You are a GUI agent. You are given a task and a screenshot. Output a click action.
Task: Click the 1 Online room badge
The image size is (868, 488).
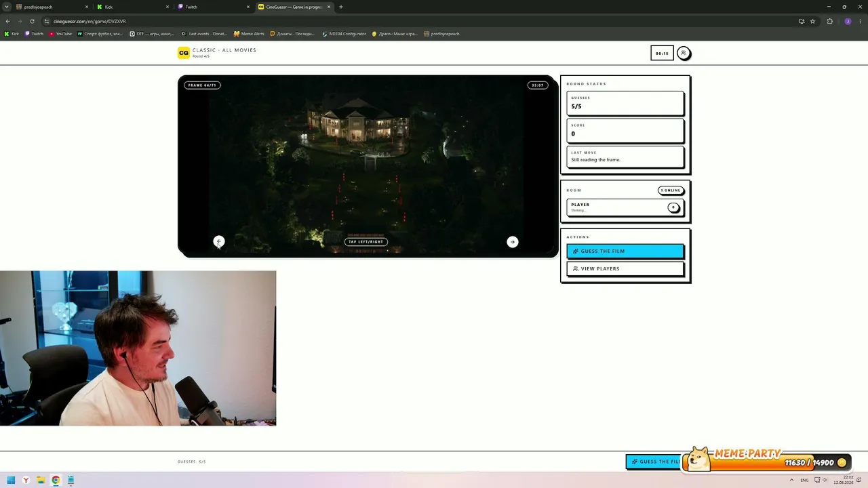click(x=671, y=190)
